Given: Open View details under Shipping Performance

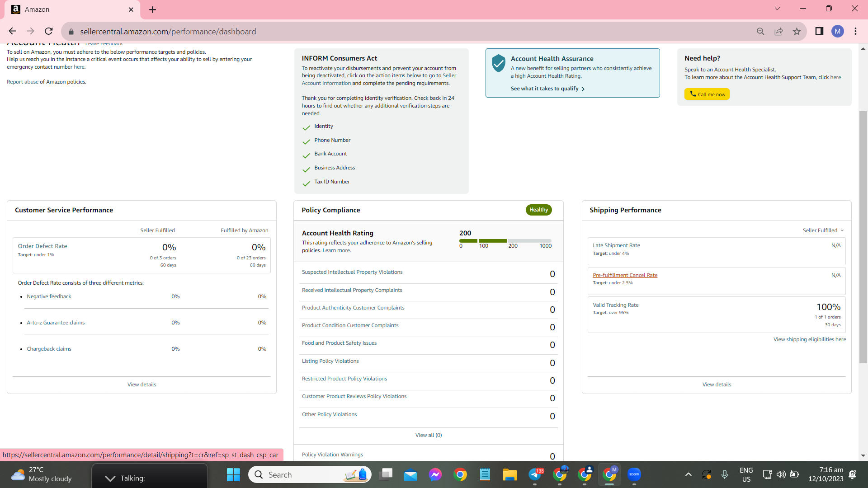Looking at the screenshot, I should click(717, 385).
